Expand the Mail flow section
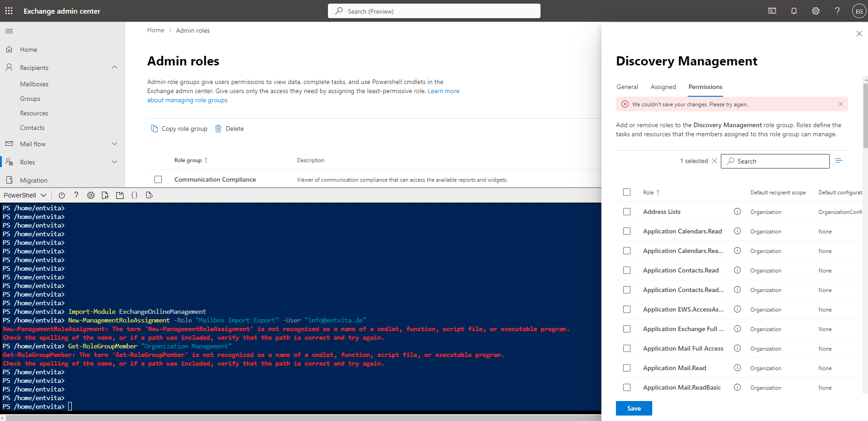 coord(114,144)
